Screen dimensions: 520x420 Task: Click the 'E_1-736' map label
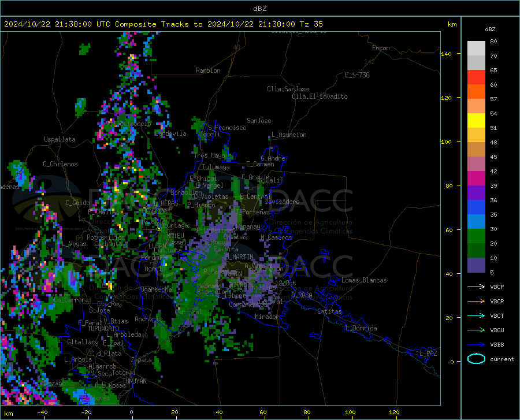(x=357, y=75)
